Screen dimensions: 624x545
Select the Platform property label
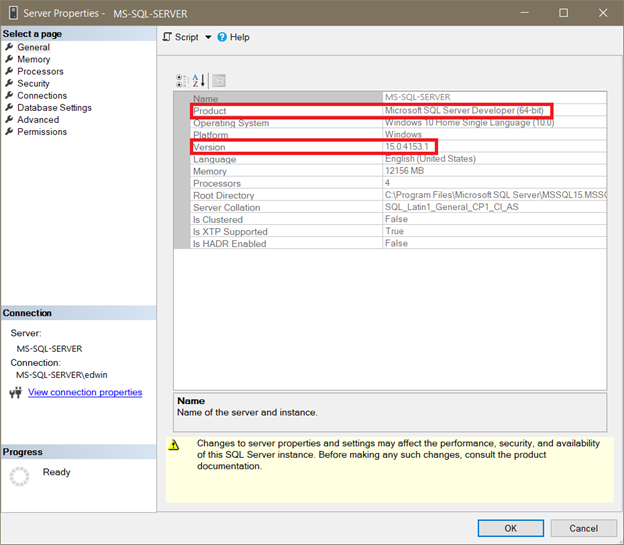[211, 135]
